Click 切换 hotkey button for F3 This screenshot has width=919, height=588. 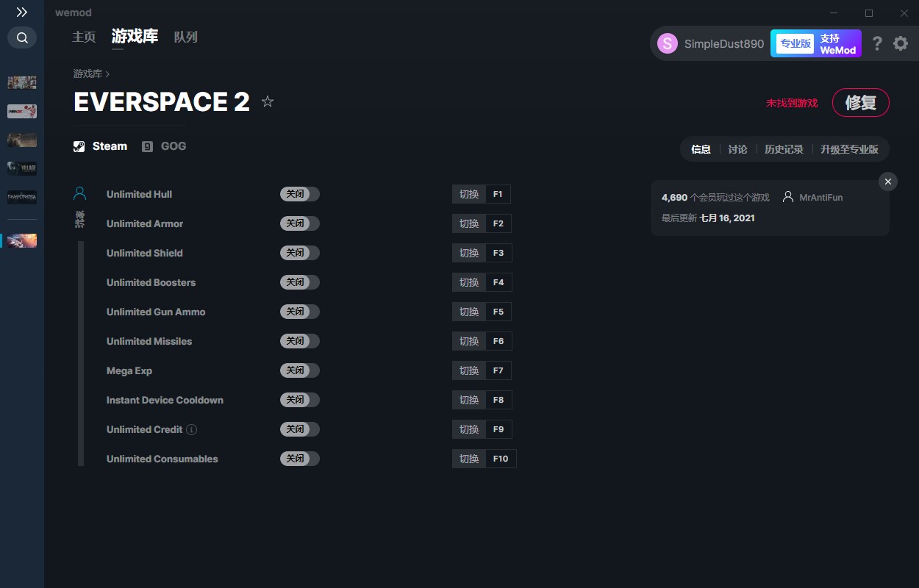469,253
